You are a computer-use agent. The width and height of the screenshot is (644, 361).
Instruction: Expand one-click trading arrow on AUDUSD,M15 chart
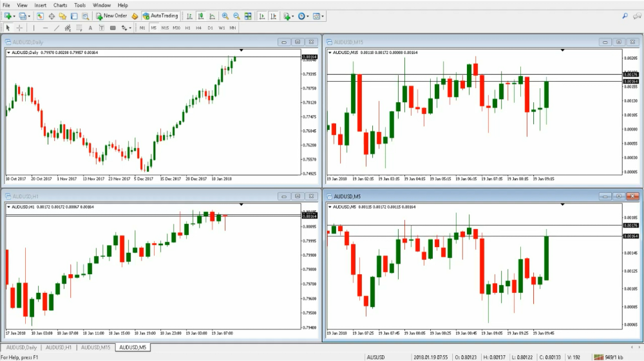tap(330, 53)
